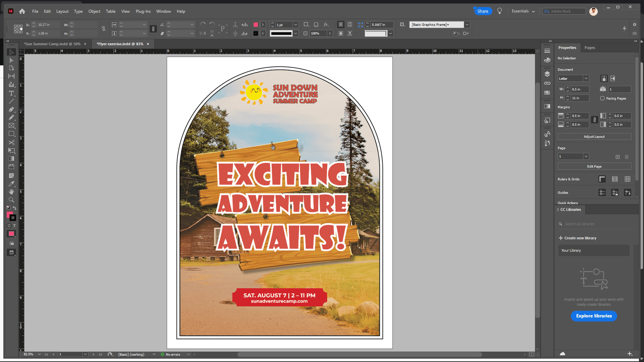644x362 pixels.
Task: Select the Rectangle Frame tool
Action: click(x=11, y=126)
